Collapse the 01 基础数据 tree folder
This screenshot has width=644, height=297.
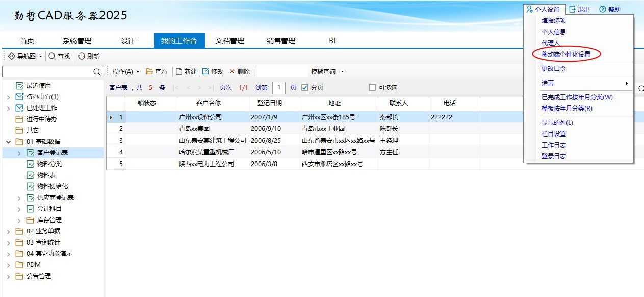pyautogui.click(x=8, y=142)
